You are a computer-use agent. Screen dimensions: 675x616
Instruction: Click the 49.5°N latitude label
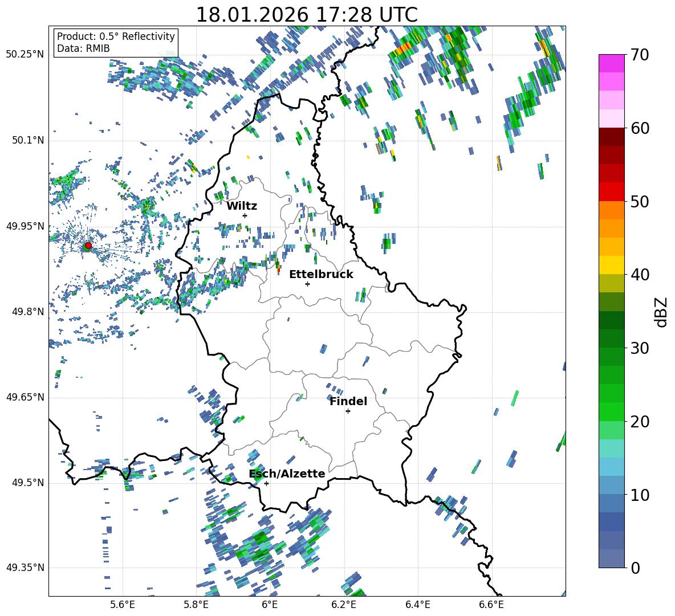coord(27,483)
